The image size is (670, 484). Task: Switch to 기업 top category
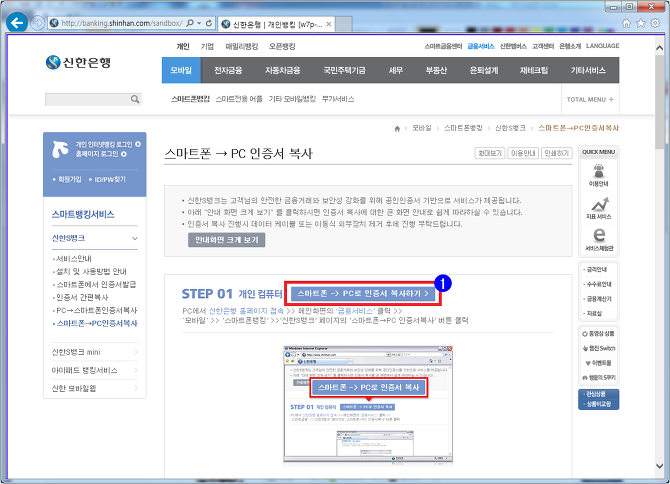tap(207, 47)
